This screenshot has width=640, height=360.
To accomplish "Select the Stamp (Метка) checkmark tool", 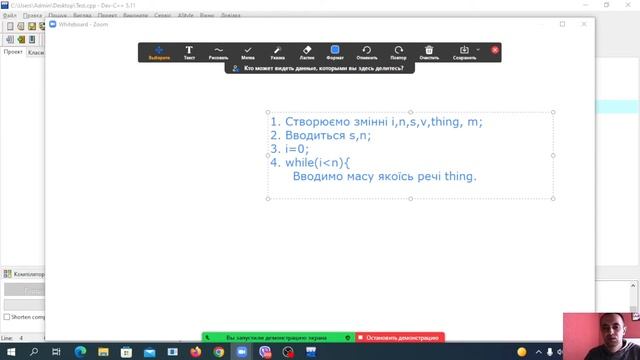I will pos(248,53).
